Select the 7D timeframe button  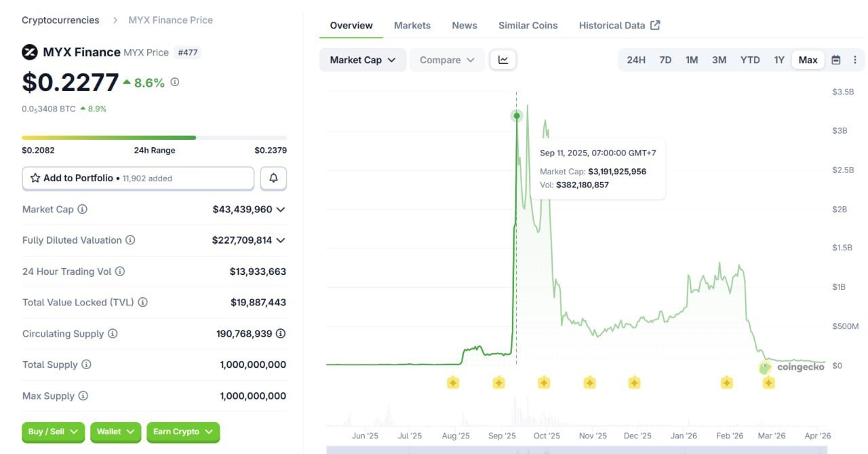tap(665, 60)
